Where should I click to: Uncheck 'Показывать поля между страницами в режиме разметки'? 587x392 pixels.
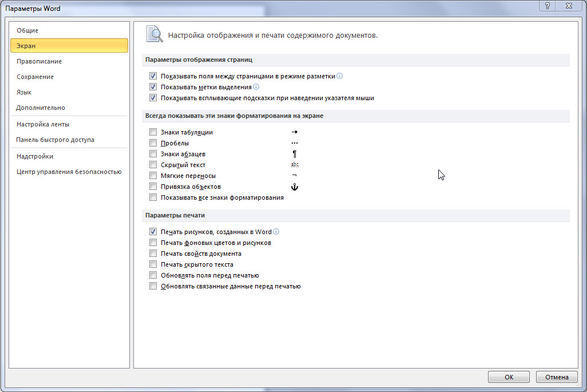tap(153, 76)
